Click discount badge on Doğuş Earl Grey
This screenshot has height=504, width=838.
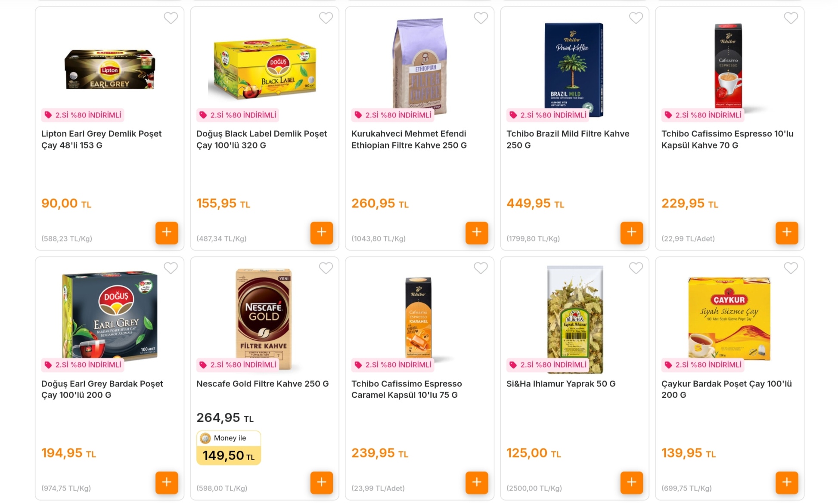[83, 365]
